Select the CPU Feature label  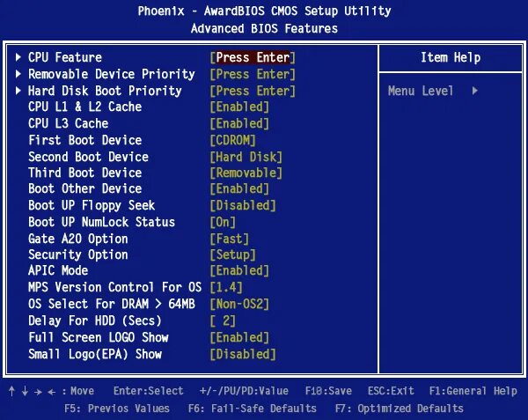click(x=65, y=57)
